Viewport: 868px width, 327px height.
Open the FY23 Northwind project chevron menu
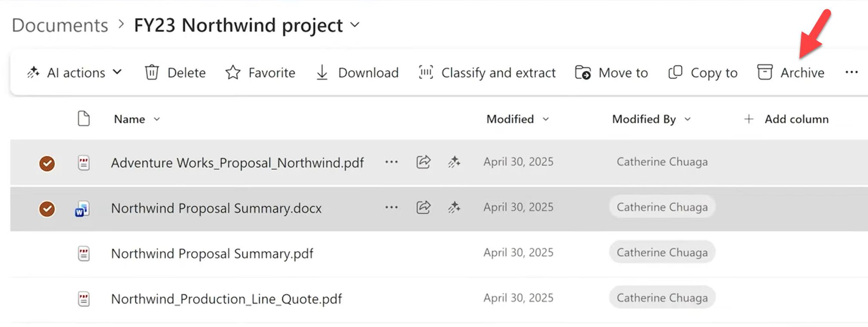point(355,25)
